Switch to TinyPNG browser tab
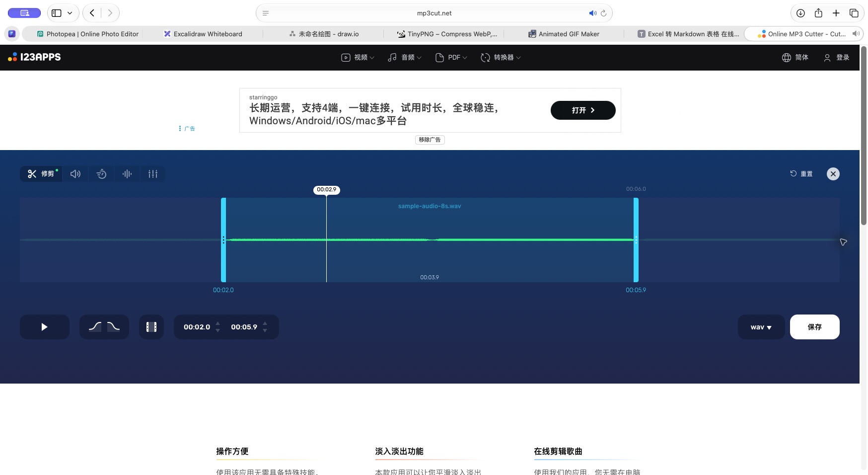 447,34
